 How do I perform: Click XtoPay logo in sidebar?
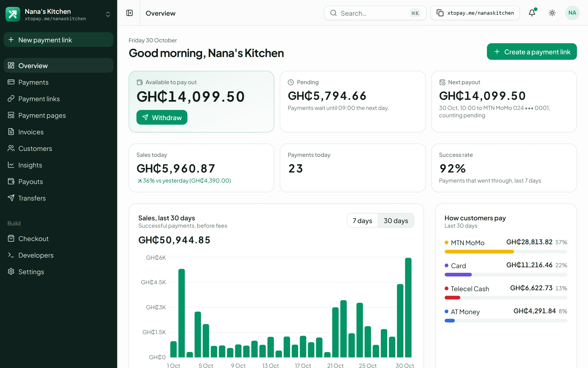click(13, 14)
